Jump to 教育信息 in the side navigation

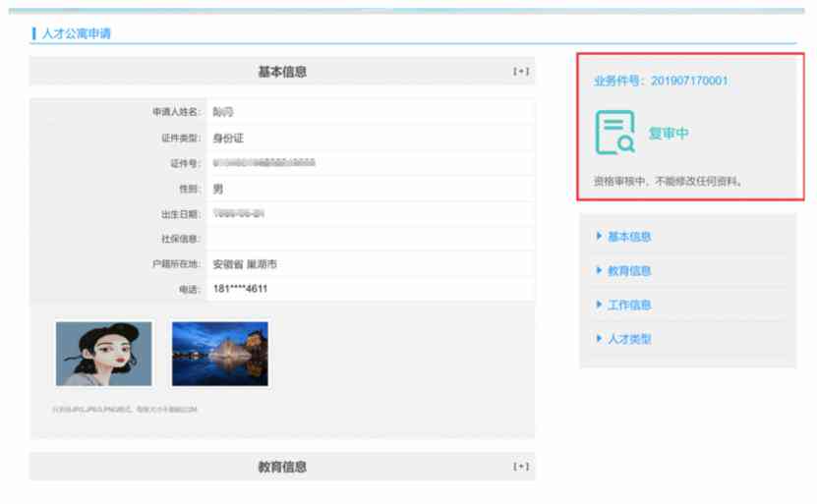629,271
